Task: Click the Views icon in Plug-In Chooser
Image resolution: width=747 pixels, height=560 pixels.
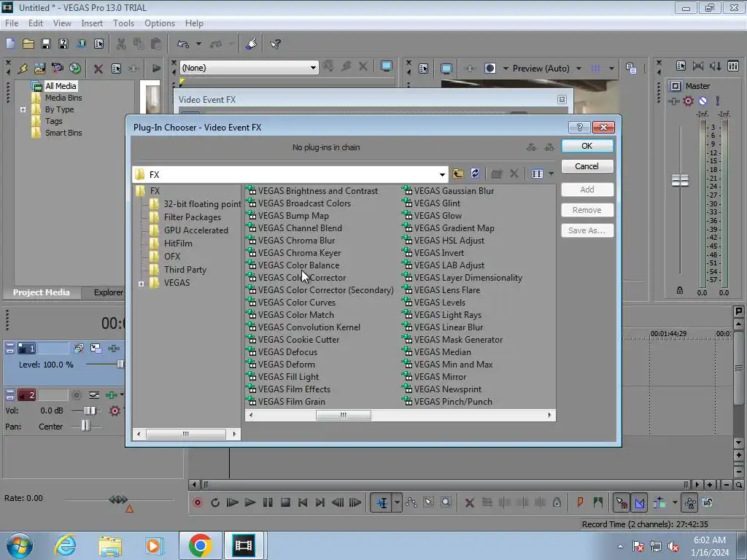Action: (x=538, y=174)
